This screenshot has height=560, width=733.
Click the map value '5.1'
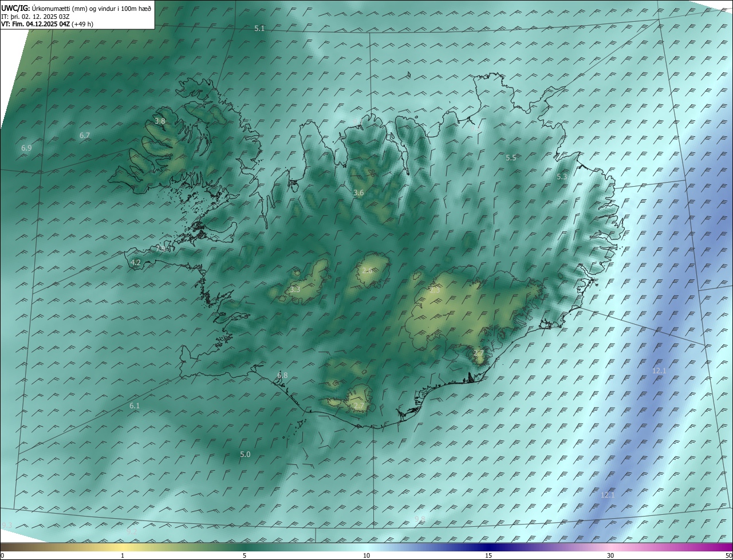pos(259,28)
